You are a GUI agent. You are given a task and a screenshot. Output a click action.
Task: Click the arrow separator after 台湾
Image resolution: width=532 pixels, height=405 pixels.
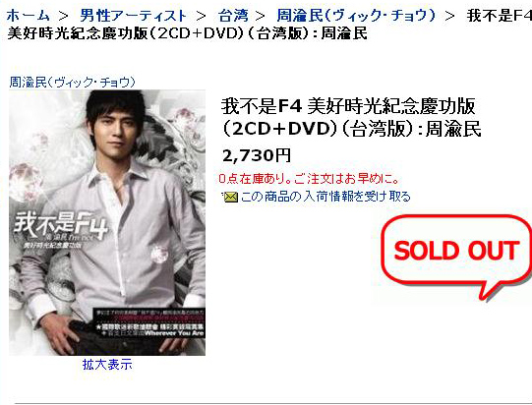(261, 16)
